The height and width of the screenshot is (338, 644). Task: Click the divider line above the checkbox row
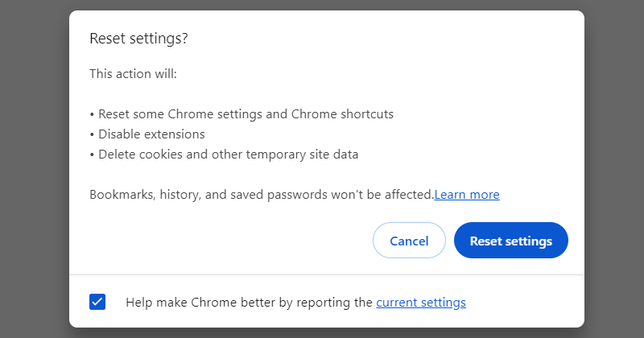click(x=322, y=274)
